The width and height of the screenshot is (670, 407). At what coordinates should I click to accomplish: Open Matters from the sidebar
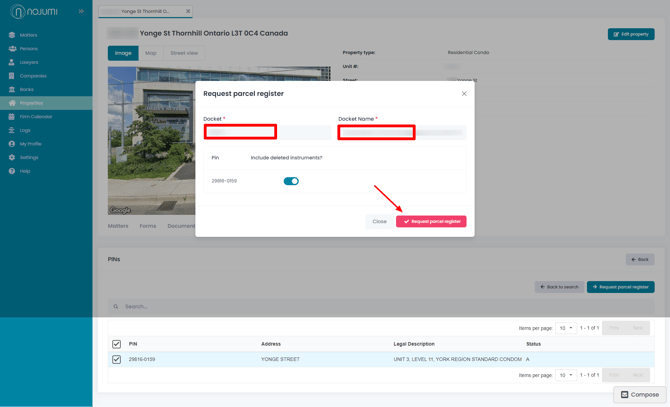pyautogui.click(x=28, y=35)
